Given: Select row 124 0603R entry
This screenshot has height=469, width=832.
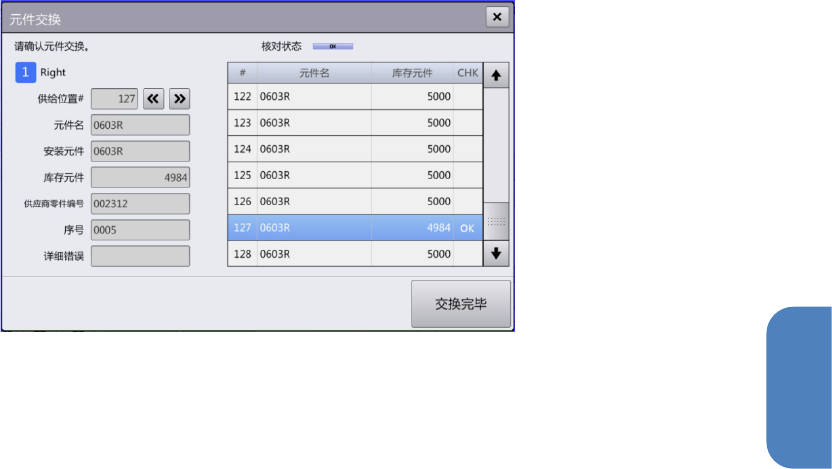Looking at the screenshot, I should (355, 149).
